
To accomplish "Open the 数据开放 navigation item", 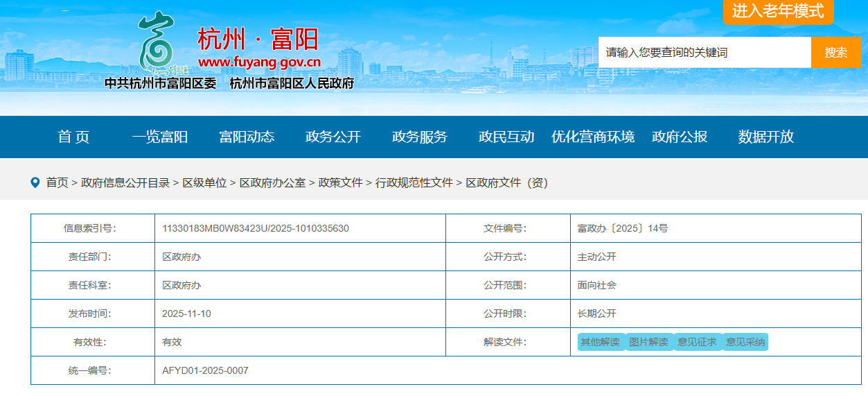I will point(766,137).
